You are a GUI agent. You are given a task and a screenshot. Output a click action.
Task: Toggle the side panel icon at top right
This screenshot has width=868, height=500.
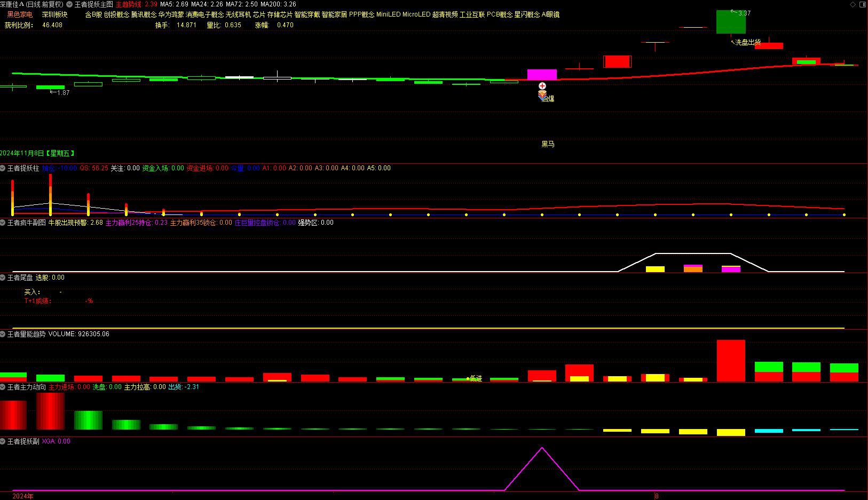[862, 4]
